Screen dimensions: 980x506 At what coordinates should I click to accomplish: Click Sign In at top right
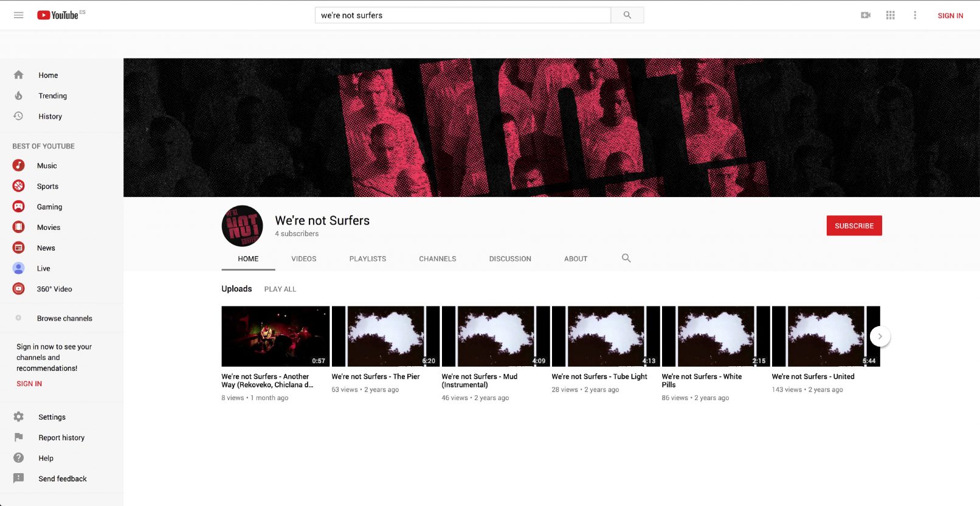coord(950,16)
